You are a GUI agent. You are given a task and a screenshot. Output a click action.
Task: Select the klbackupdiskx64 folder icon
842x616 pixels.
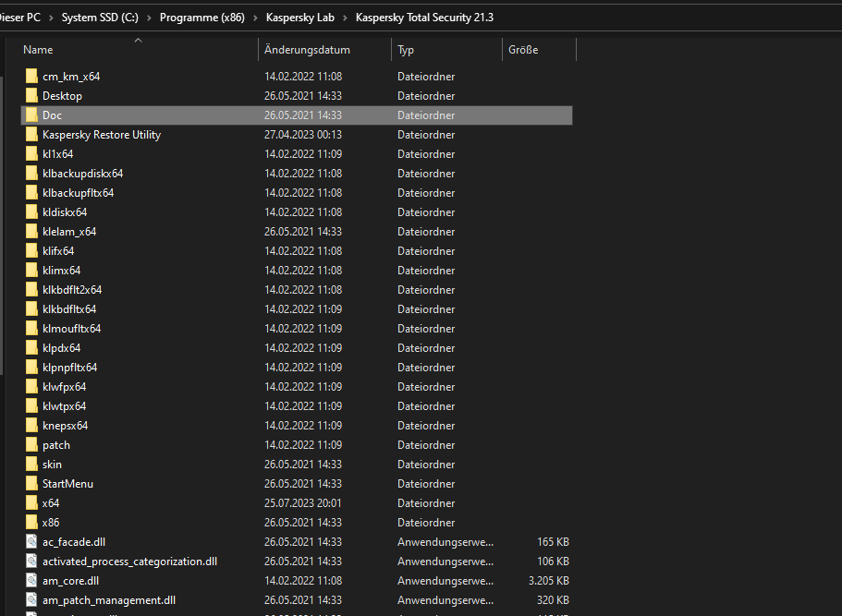coord(31,174)
